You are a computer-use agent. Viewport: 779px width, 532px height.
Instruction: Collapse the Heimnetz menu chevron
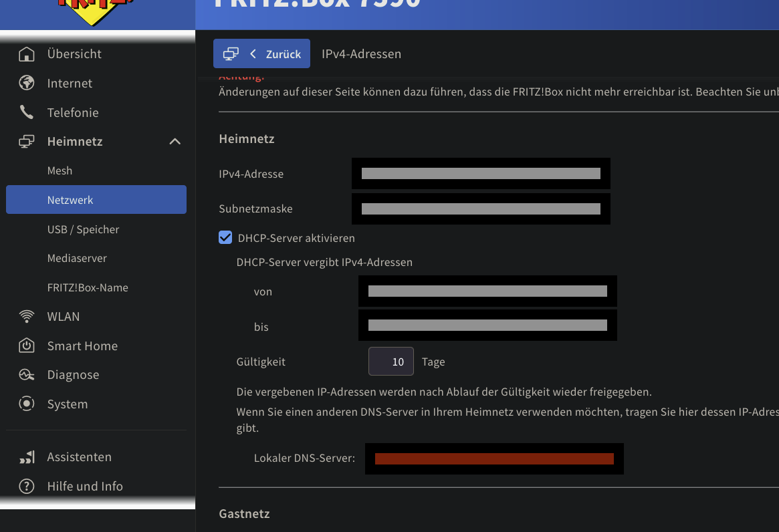pos(175,141)
